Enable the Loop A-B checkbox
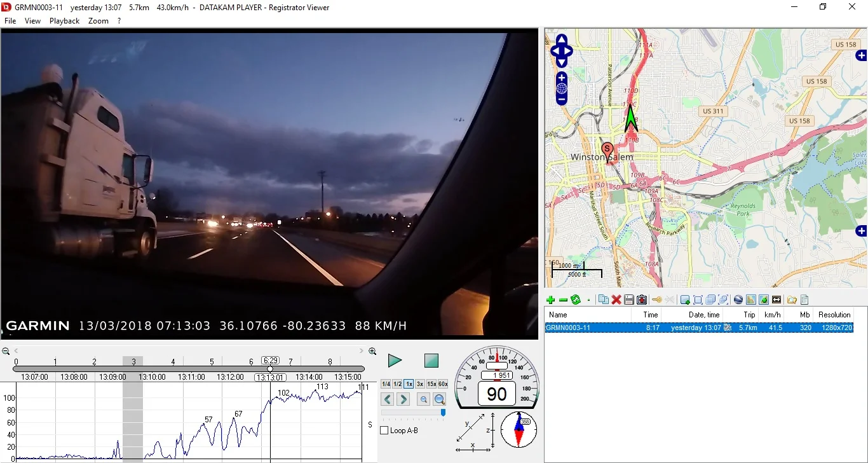 (x=384, y=431)
